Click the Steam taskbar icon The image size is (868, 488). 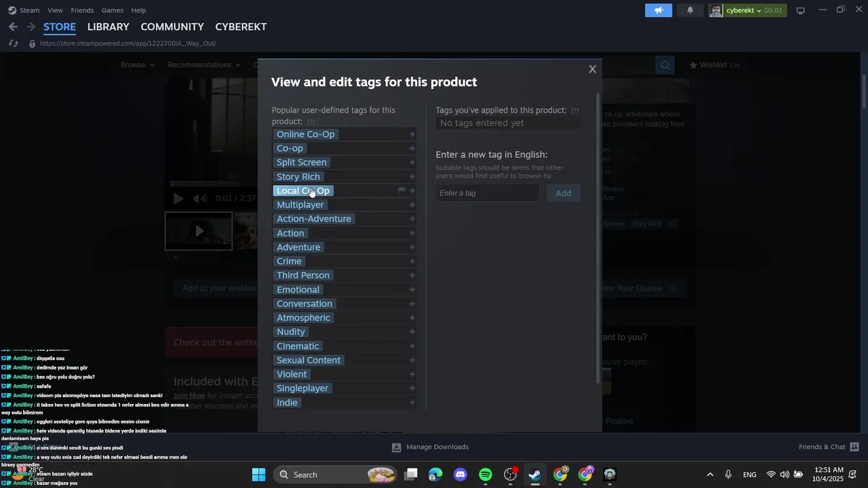(x=535, y=474)
